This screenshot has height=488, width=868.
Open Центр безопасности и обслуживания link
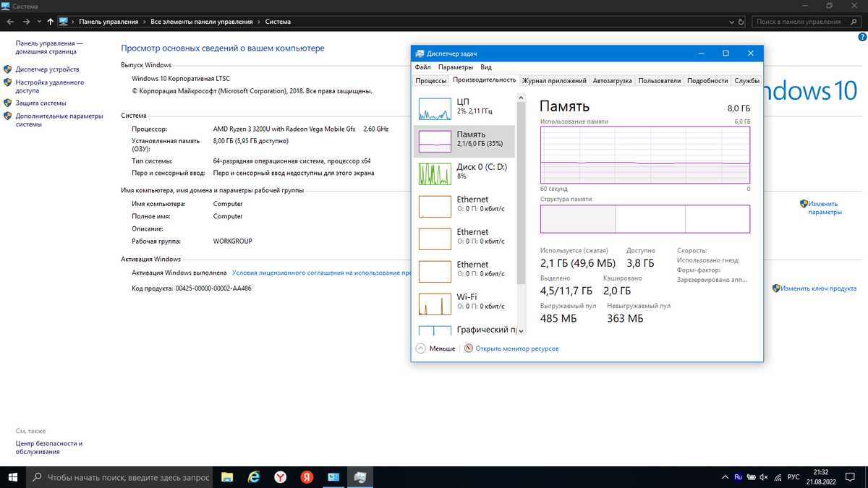(49, 447)
